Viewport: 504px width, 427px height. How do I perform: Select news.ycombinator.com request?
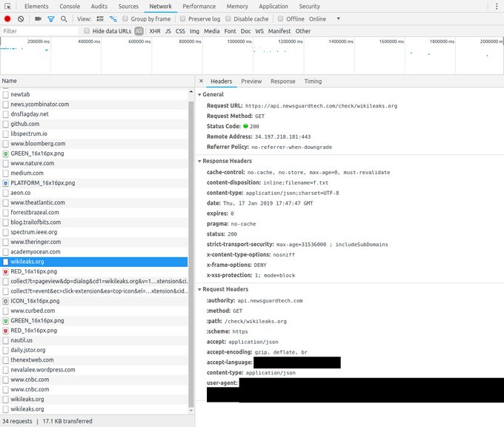pos(94,105)
